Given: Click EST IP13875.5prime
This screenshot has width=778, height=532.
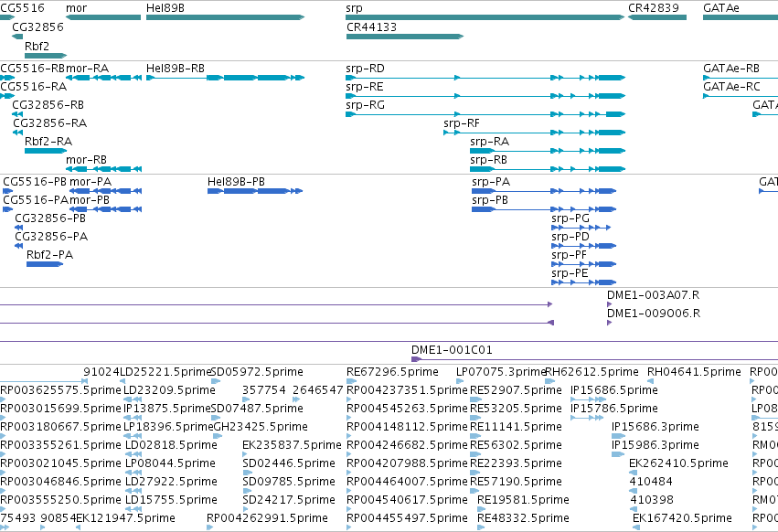Looking at the screenshot, I should tap(167, 409).
